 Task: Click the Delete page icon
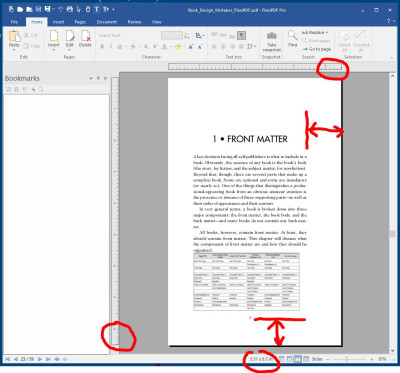pos(85,36)
